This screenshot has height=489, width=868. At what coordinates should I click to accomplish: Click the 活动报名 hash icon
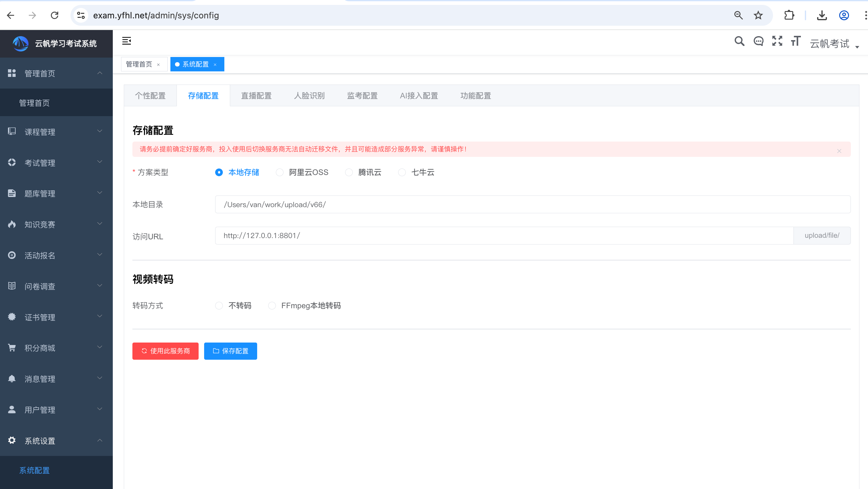point(12,255)
